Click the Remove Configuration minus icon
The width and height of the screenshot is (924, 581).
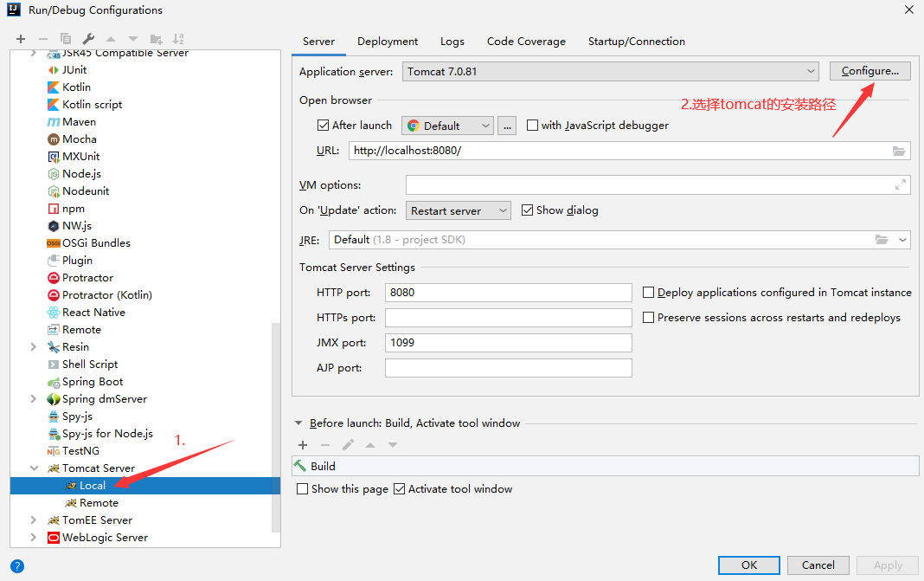[43, 39]
